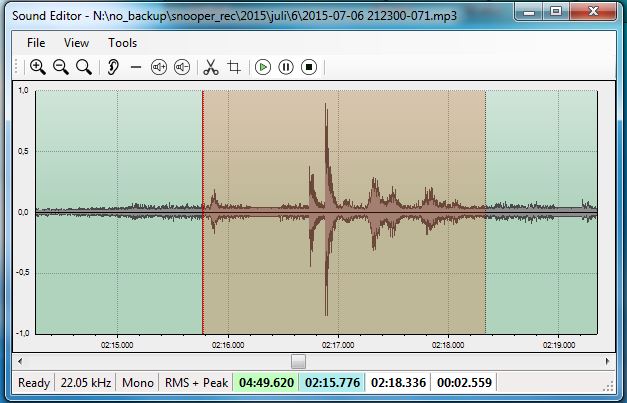The height and width of the screenshot is (403, 627).
Task: Click the ear listen icon
Action: pyautogui.click(x=113, y=67)
